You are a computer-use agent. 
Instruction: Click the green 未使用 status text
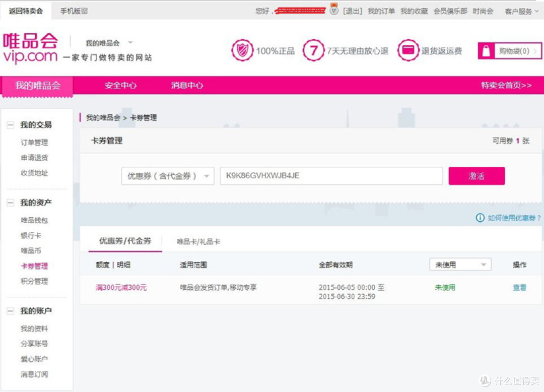445,287
